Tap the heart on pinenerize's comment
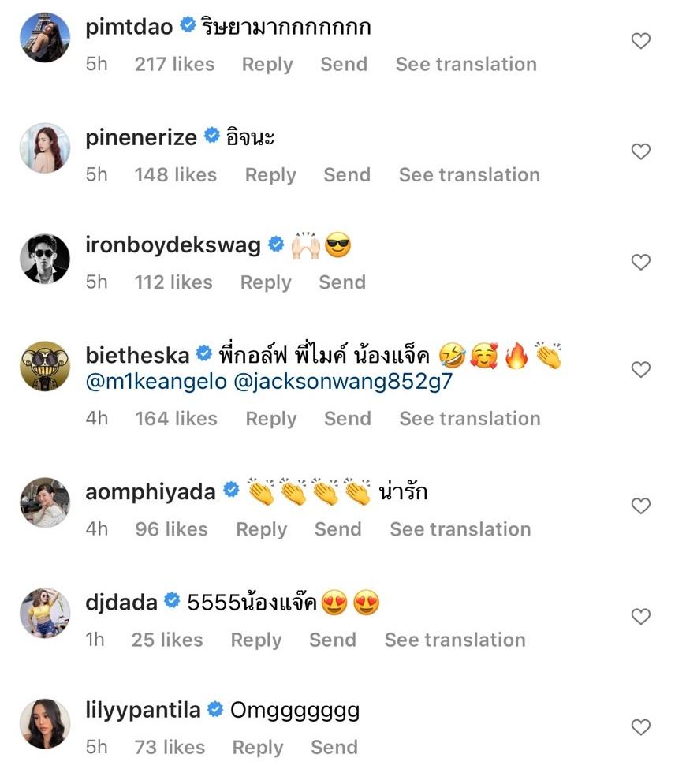Viewport: 686px width, 784px height. pos(641,151)
